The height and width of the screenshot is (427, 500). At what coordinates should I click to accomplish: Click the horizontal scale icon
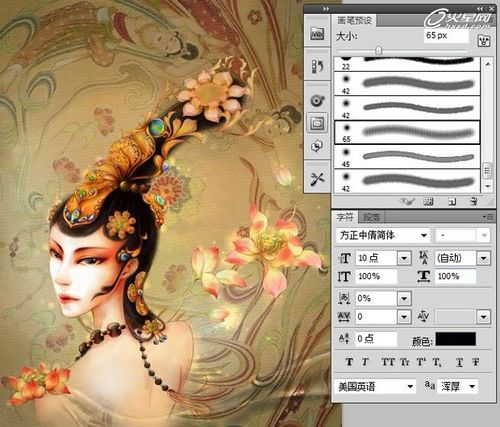(424, 276)
